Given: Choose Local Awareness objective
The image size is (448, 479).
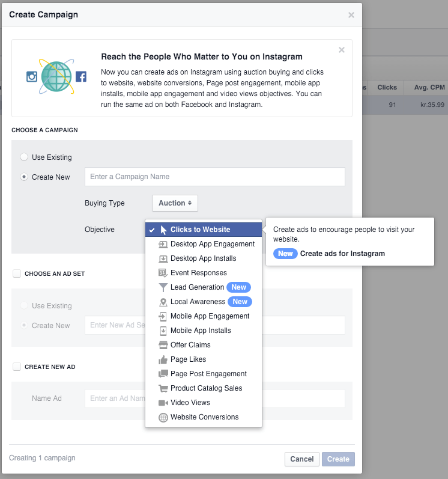Looking at the screenshot, I should pos(204,302).
